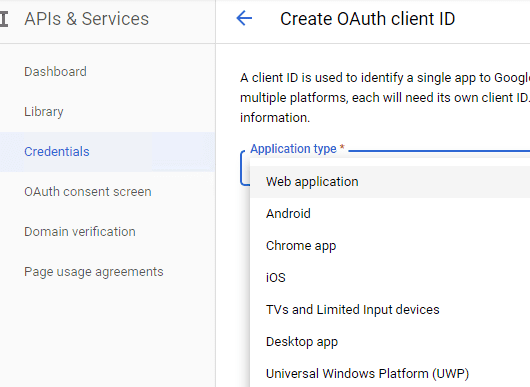The image size is (530, 387).
Task: Select TVs and Limited Input devices
Action: pos(390,310)
